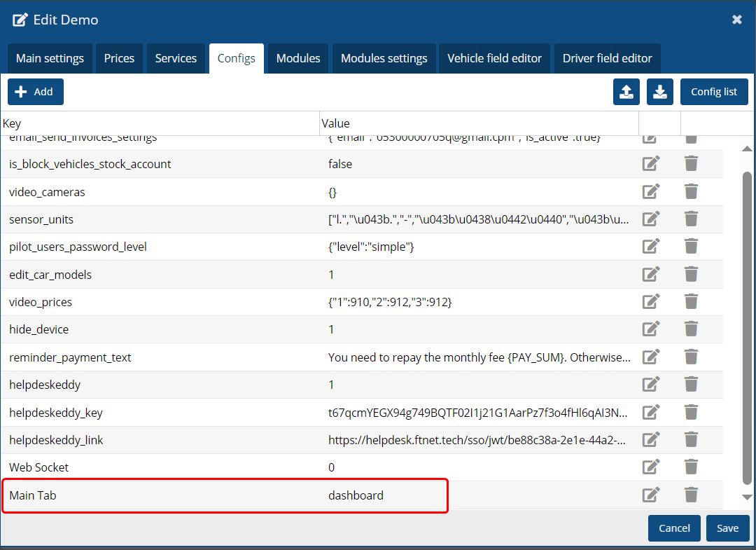The image size is (756, 550).
Task: Open the Config list
Action: (x=713, y=92)
